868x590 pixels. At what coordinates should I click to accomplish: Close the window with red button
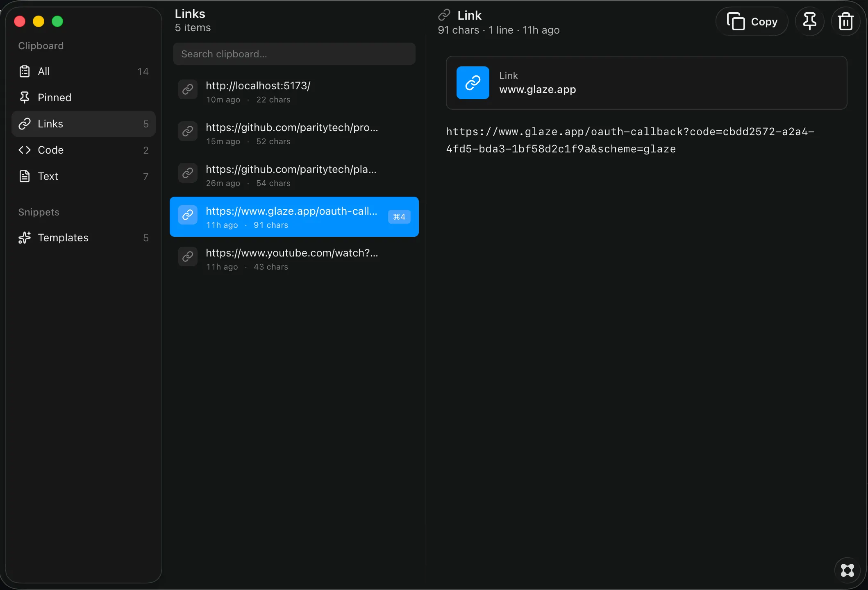coord(20,21)
